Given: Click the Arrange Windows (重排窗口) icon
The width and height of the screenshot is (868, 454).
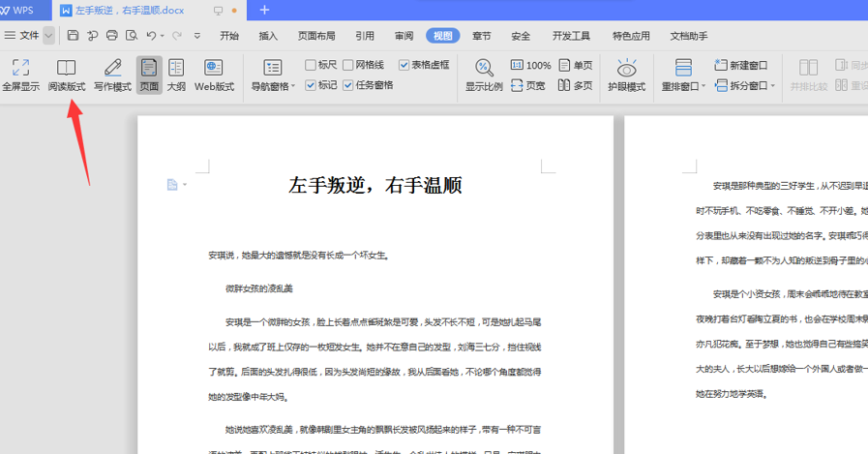Looking at the screenshot, I should click(683, 68).
